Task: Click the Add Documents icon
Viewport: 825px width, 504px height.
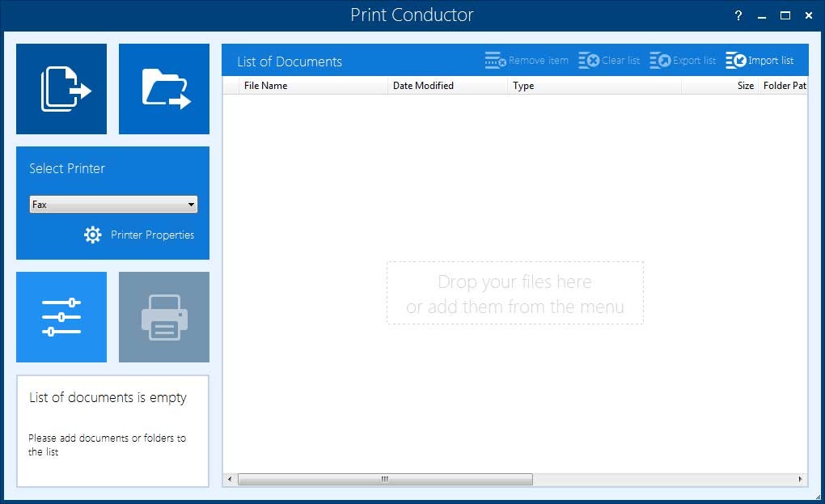Action: click(61, 89)
